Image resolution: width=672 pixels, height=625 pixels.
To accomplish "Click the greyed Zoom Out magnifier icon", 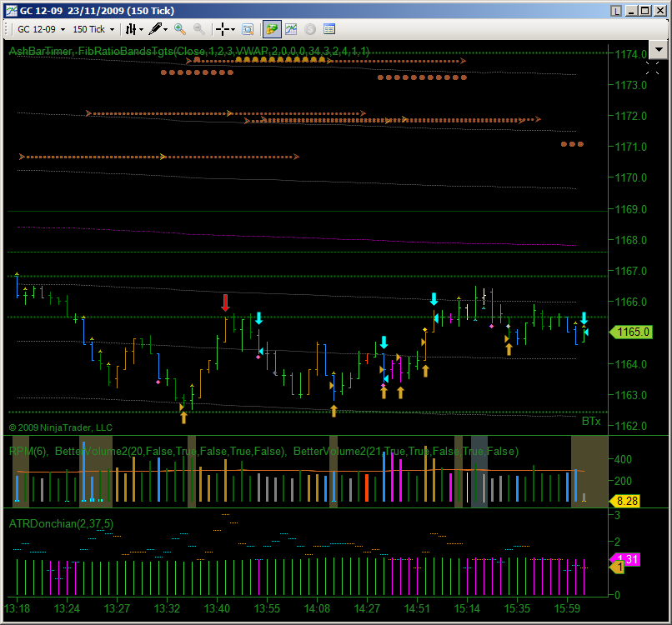I will point(199,29).
